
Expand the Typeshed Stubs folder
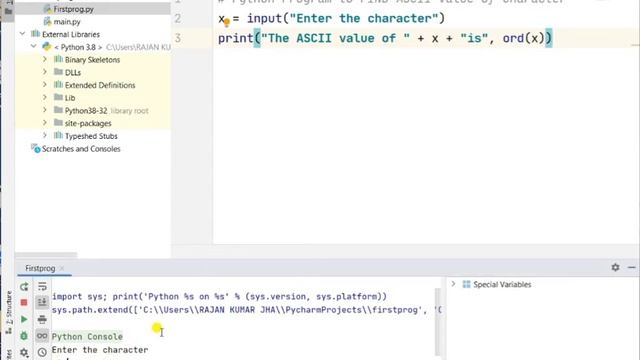pyautogui.click(x=45, y=136)
